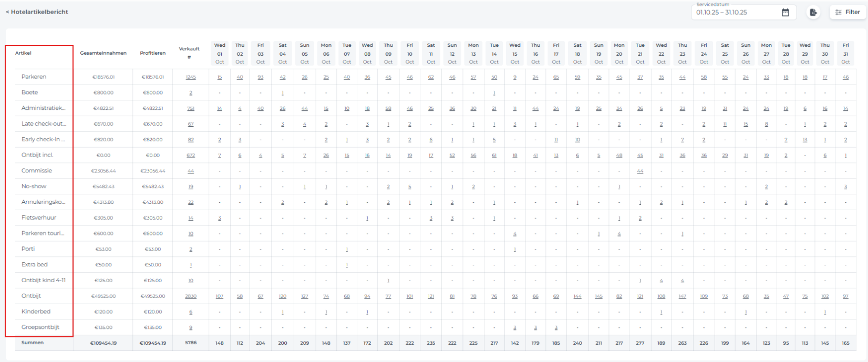Go back via Hotelartikelbericht link
Viewport: 868px width, 362px height.
(37, 12)
